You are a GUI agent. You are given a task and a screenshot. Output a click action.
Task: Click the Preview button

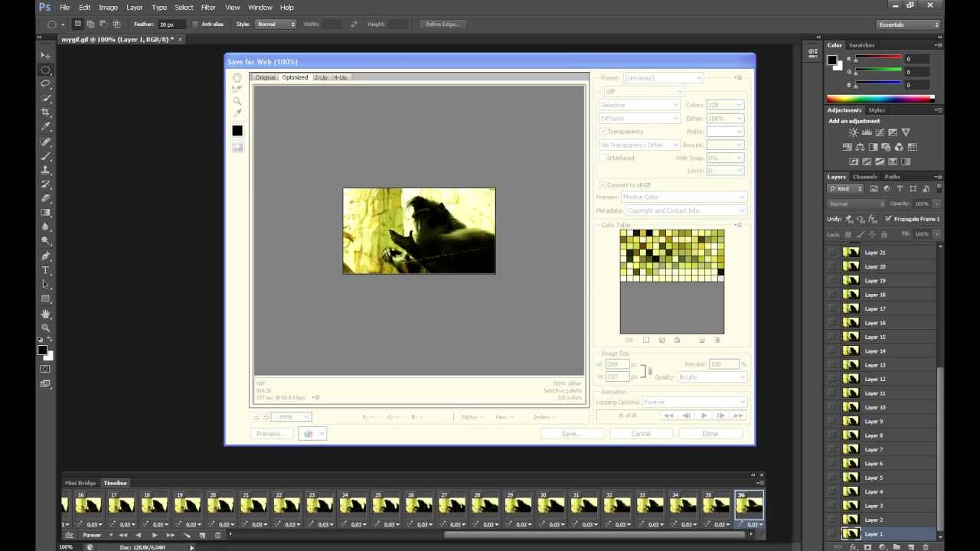(270, 434)
